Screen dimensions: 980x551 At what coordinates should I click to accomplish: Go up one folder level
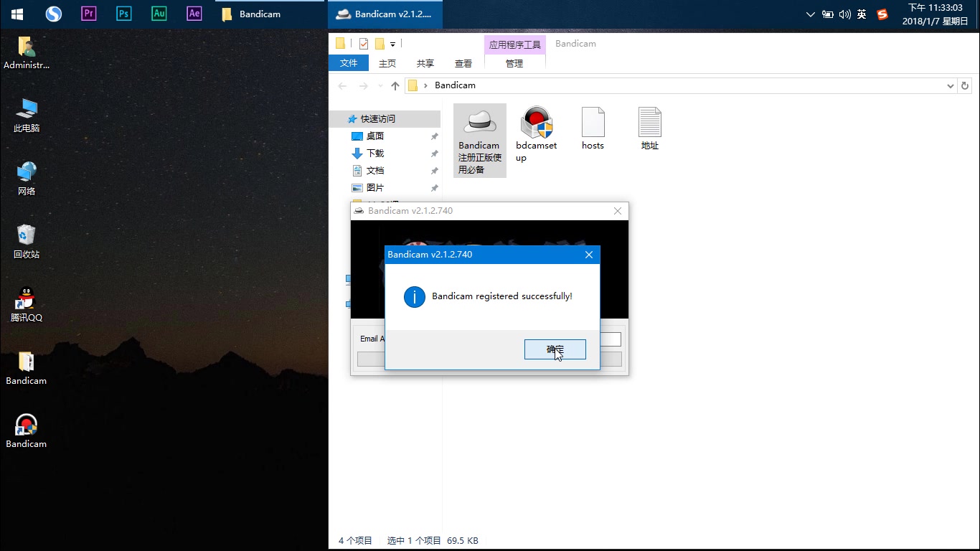(x=395, y=85)
